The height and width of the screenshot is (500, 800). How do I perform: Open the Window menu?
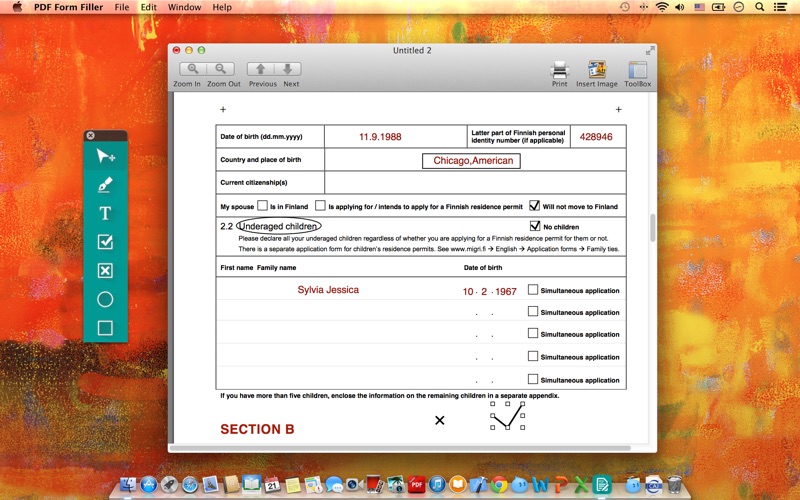[x=184, y=7]
